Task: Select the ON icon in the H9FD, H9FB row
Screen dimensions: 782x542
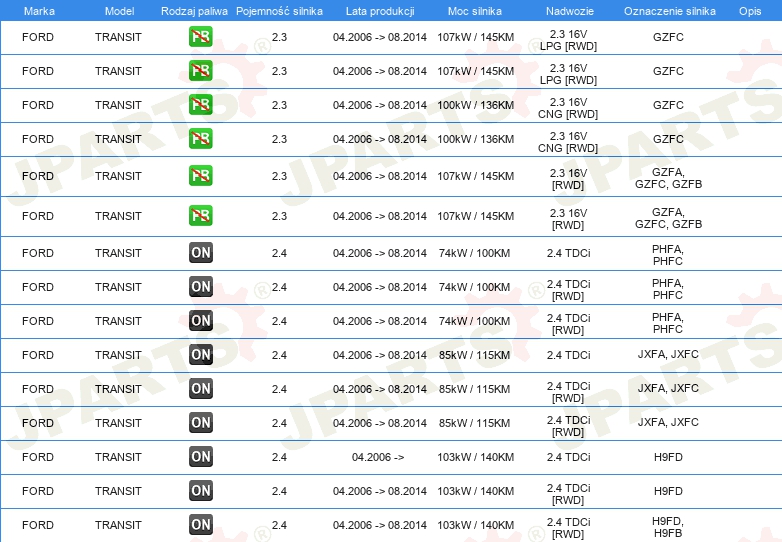Action: [x=200, y=525]
